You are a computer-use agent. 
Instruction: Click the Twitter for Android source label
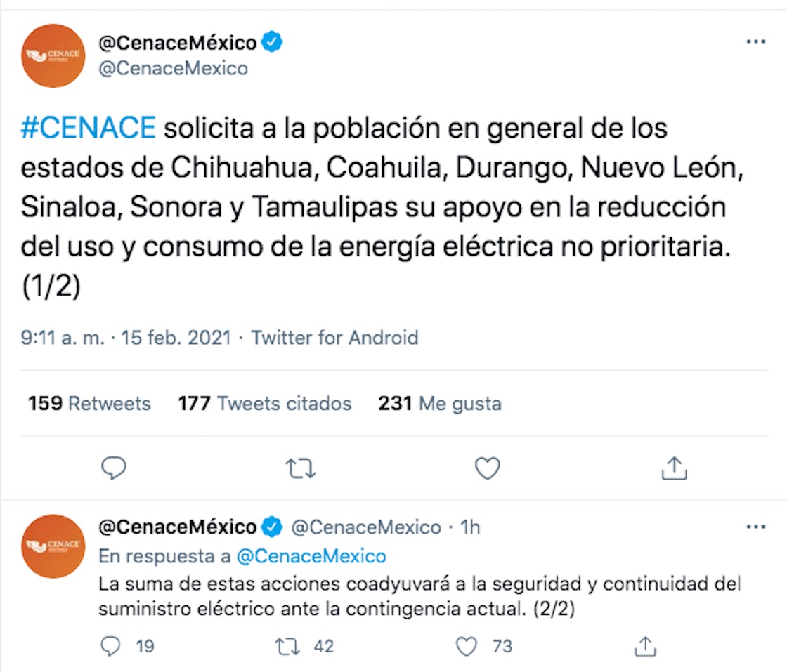click(334, 338)
